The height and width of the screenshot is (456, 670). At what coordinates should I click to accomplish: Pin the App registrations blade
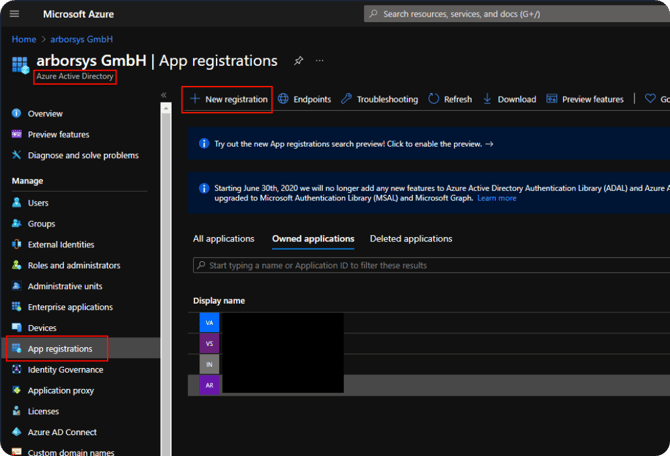pyautogui.click(x=298, y=61)
